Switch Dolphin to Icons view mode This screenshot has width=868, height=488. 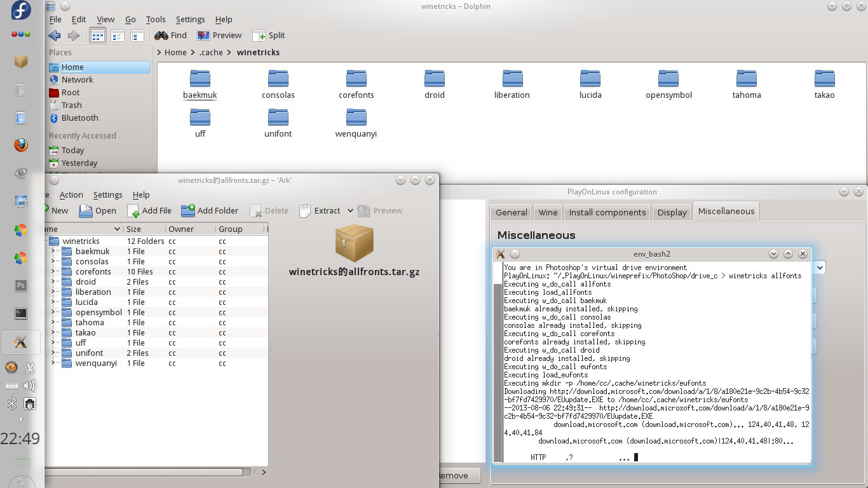(97, 36)
